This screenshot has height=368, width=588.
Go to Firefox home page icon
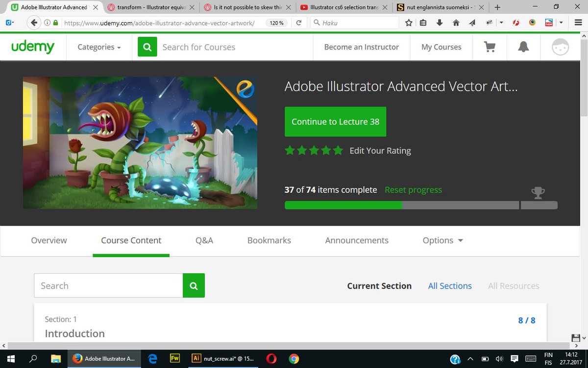coord(456,23)
